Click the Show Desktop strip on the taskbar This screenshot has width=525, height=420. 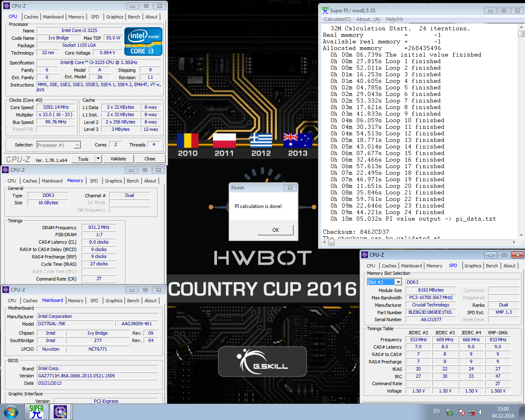[522, 412]
